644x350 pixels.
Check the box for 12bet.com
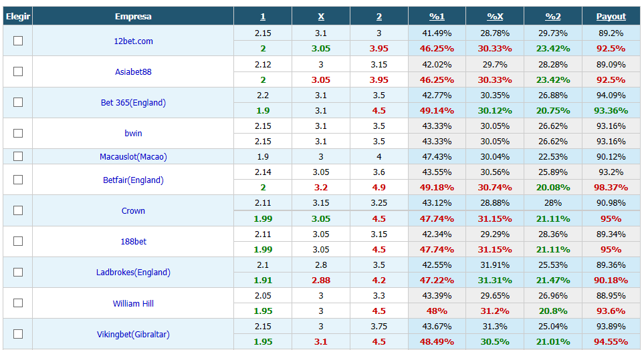pyautogui.click(x=18, y=41)
